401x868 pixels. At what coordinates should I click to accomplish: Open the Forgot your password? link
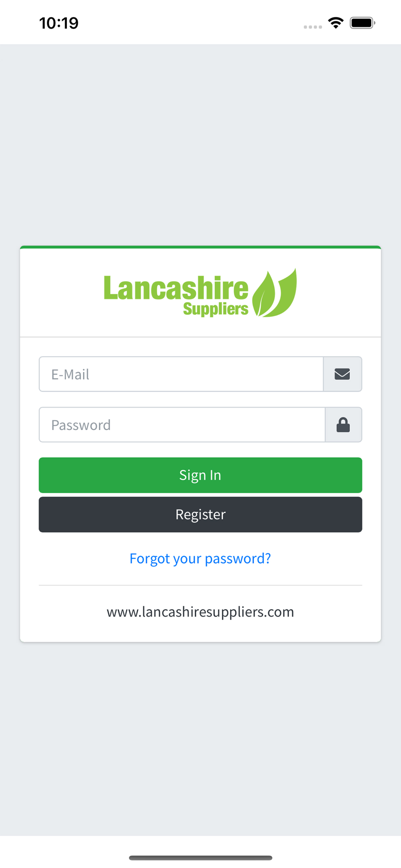(200, 558)
